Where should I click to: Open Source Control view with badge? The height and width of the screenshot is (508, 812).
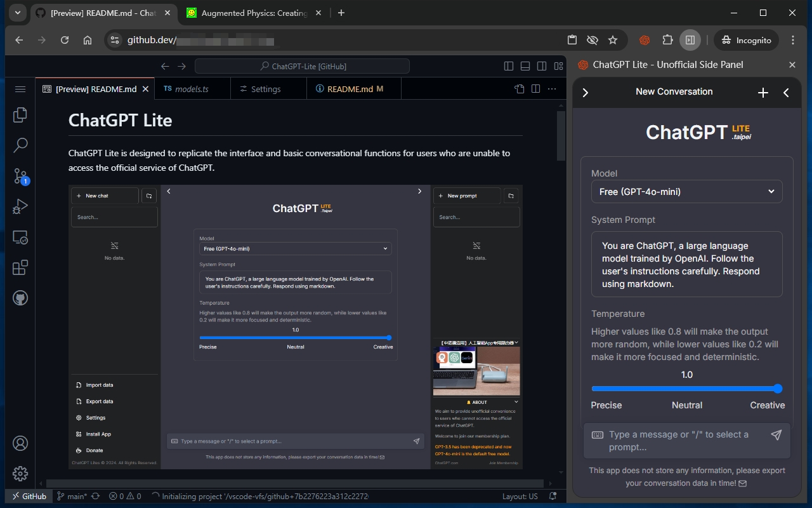click(20, 177)
